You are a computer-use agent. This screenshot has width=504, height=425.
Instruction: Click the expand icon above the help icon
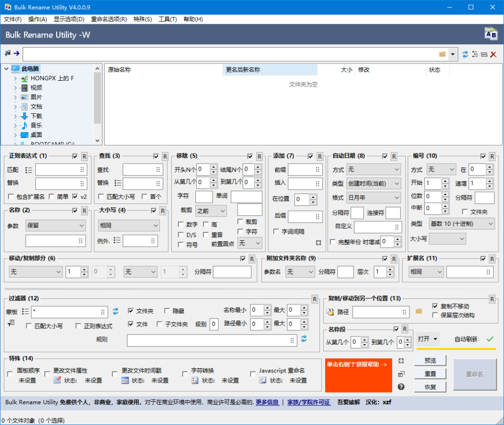click(x=401, y=361)
